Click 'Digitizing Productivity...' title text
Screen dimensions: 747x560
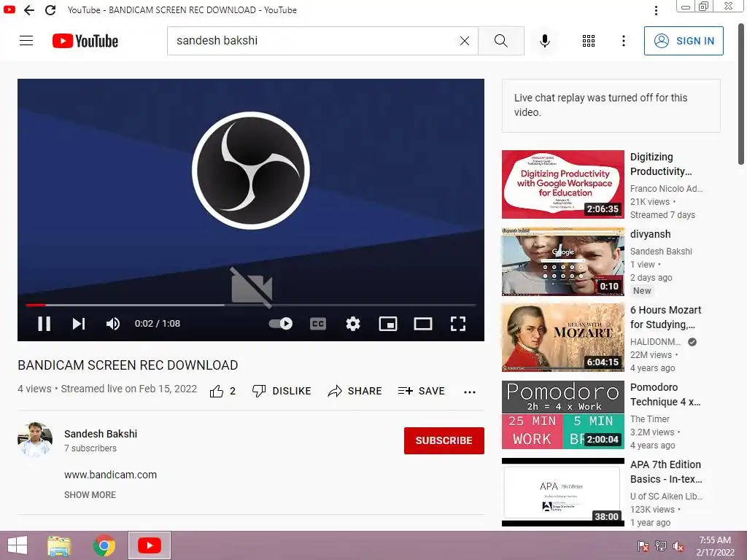click(x=661, y=164)
